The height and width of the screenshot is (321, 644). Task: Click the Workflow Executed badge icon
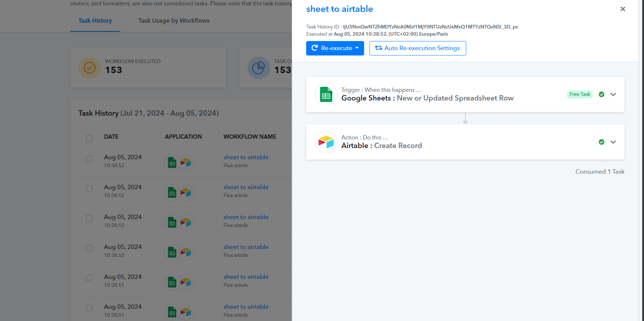(x=90, y=68)
